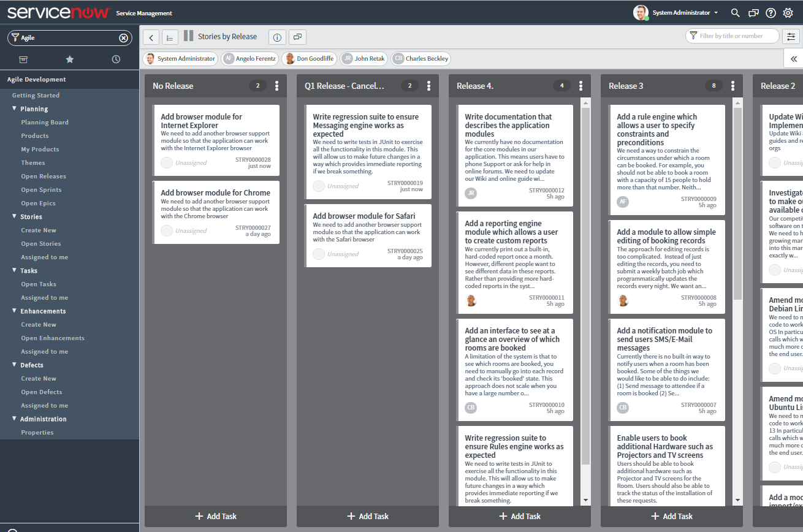Screen dimensions: 803x532
Task: Open help via the question mark icon
Action: click(771, 12)
